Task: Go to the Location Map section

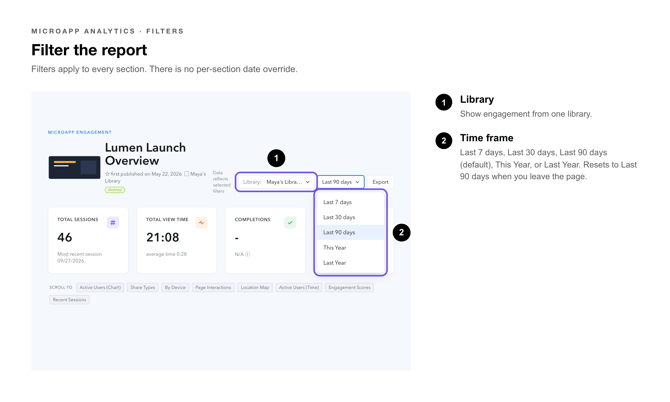Action: [255, 288]
